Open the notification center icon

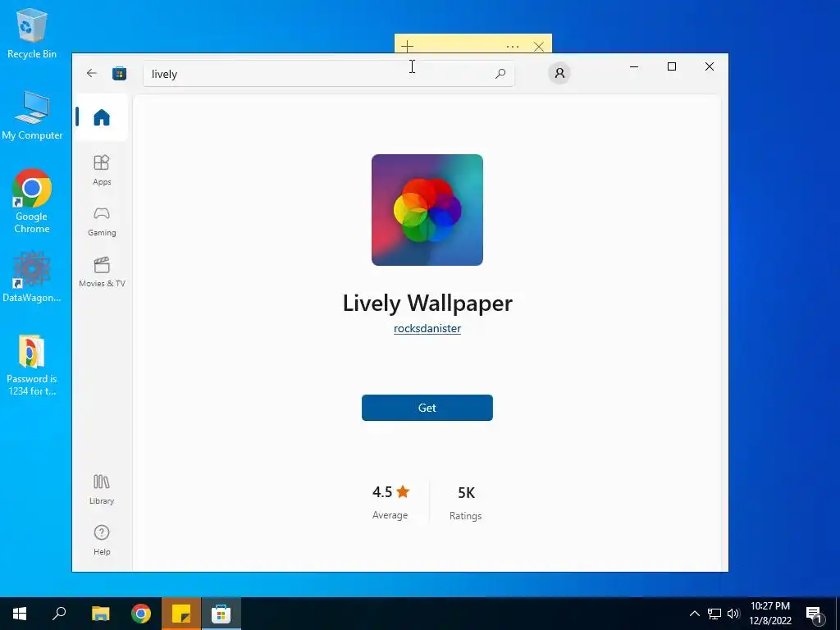[815, 614]
